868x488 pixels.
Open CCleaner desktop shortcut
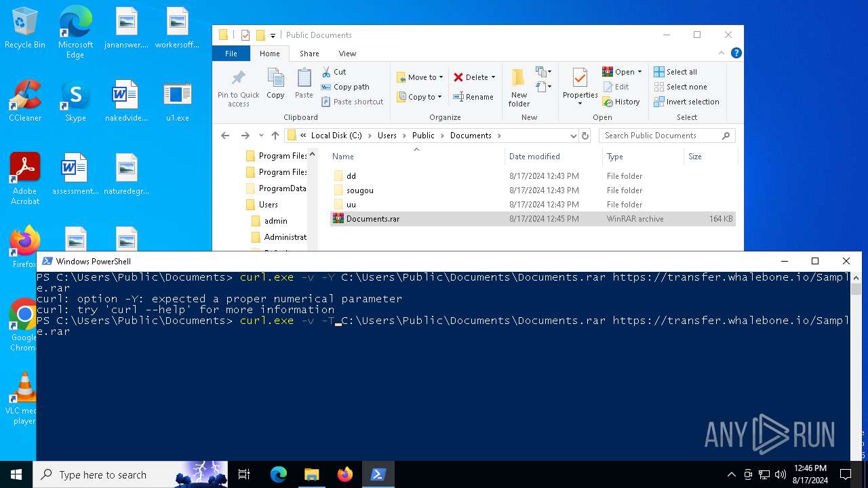(x=25, y=101)
